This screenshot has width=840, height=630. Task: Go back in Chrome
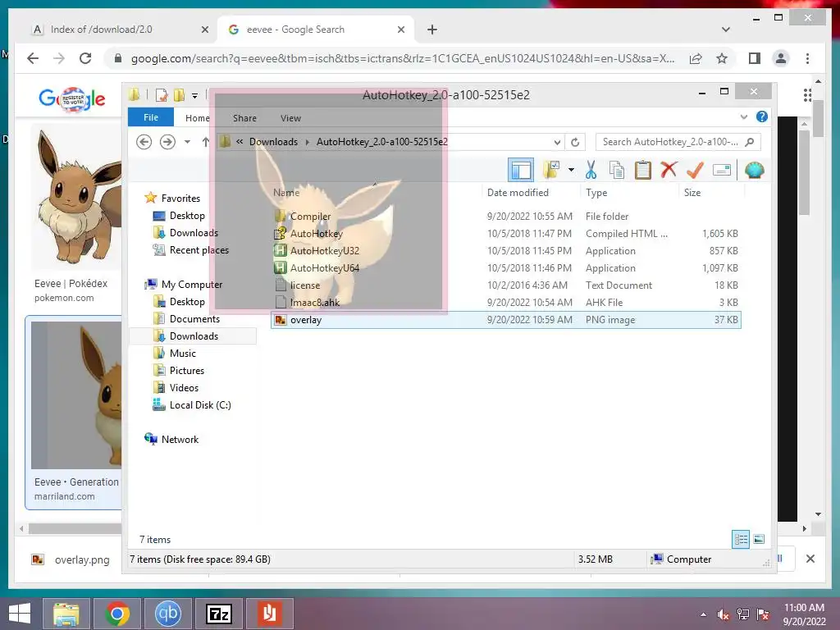click(x=33, y=58)
